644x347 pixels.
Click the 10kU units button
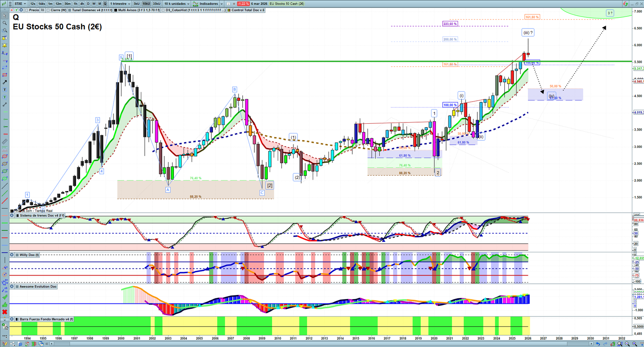point(146,4)
